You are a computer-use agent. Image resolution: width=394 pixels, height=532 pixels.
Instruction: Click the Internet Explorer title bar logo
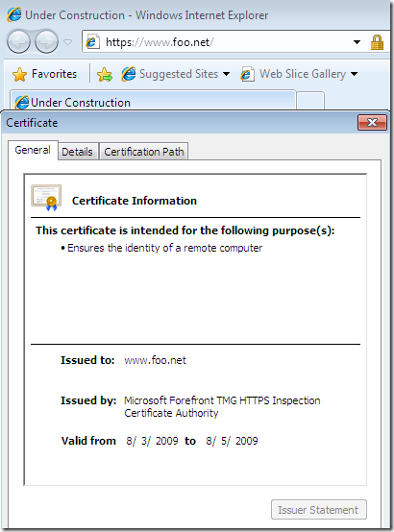coord(14,15)
